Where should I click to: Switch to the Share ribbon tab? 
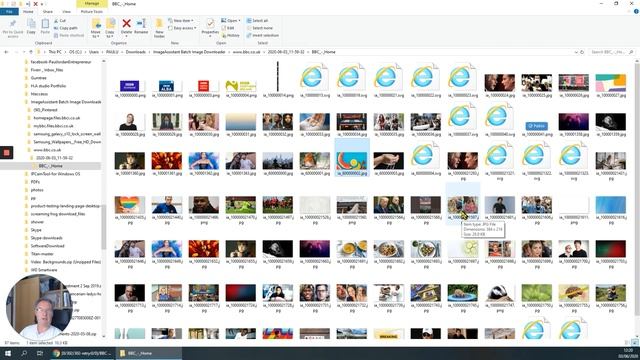pos(48,12)
